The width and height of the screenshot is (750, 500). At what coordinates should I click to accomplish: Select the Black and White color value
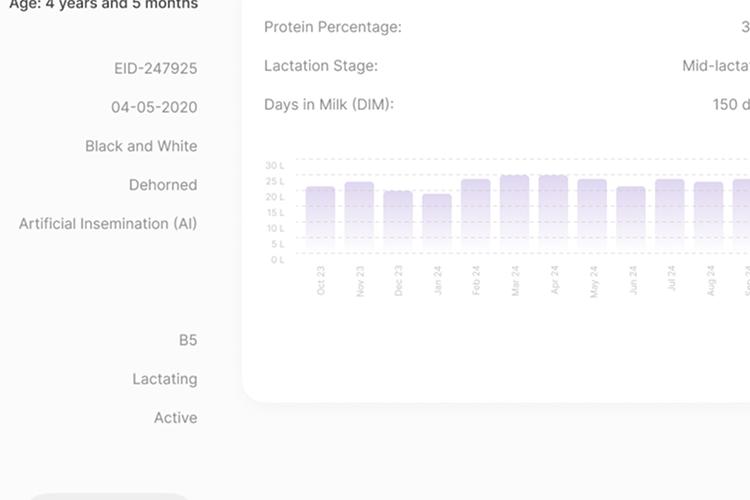click(141, 146)
